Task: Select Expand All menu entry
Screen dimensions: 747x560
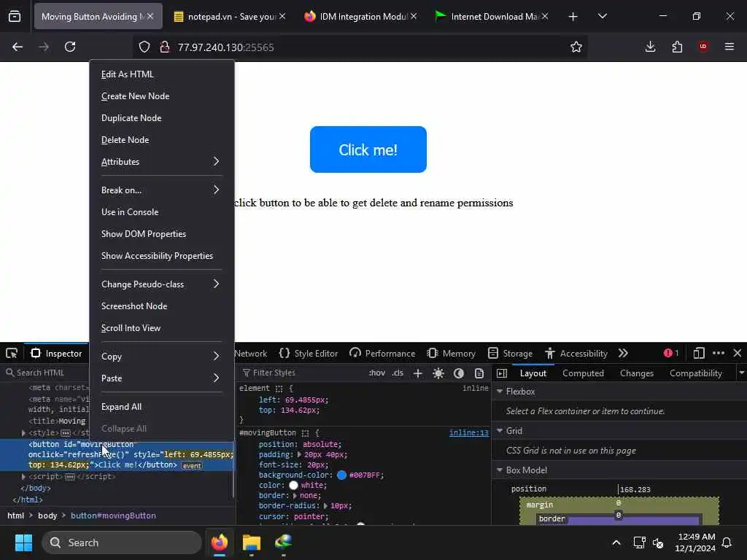Action: tap(161, 407)
